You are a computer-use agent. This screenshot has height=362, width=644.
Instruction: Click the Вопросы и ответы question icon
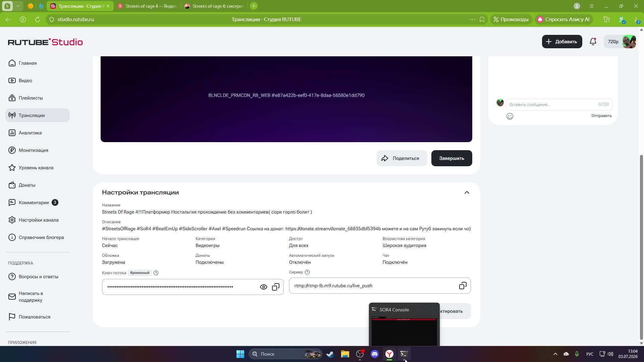pos(12,277)
